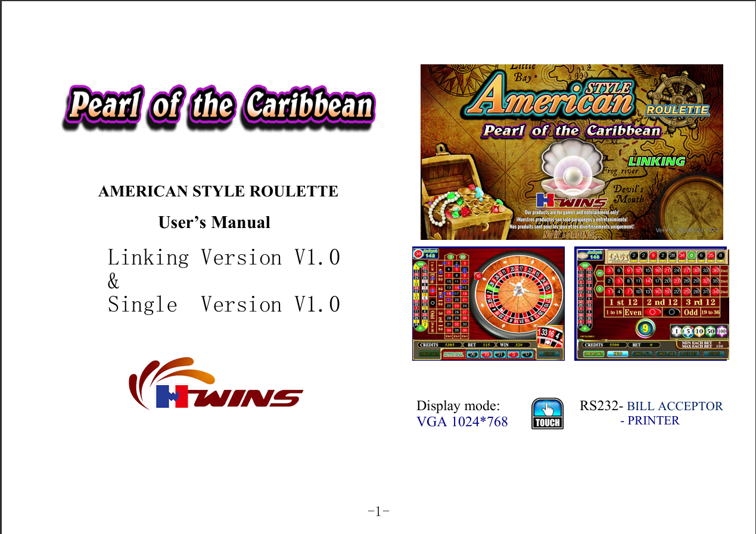Click the TOUCH hand icon
756x534 pixels.
(547, 413)
